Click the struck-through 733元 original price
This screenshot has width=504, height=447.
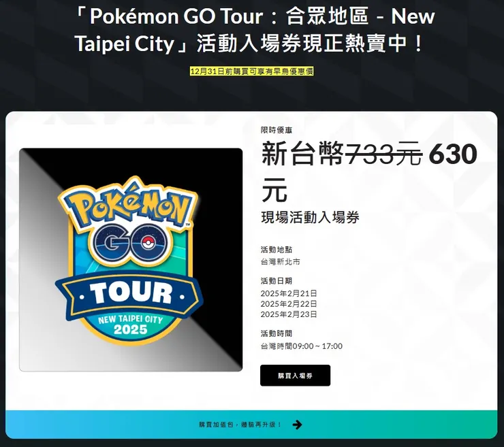pos(383,154)
